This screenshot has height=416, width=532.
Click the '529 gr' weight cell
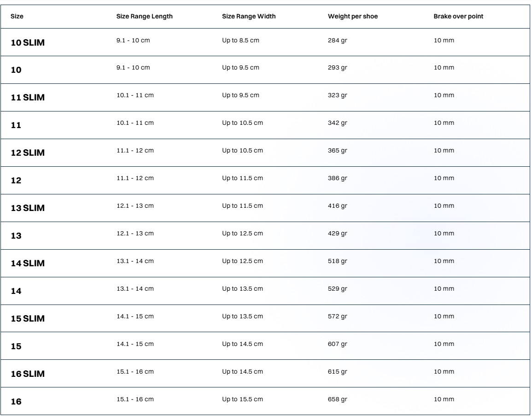337,289
